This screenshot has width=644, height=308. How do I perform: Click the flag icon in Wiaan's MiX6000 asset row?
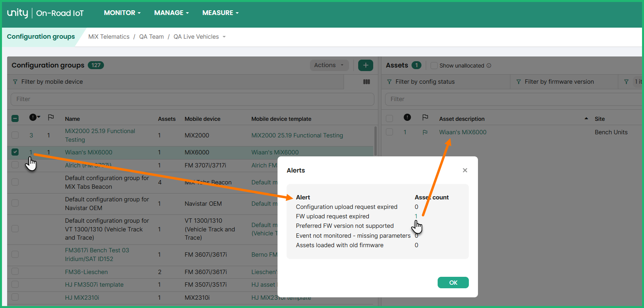click(x=425, y=132)
